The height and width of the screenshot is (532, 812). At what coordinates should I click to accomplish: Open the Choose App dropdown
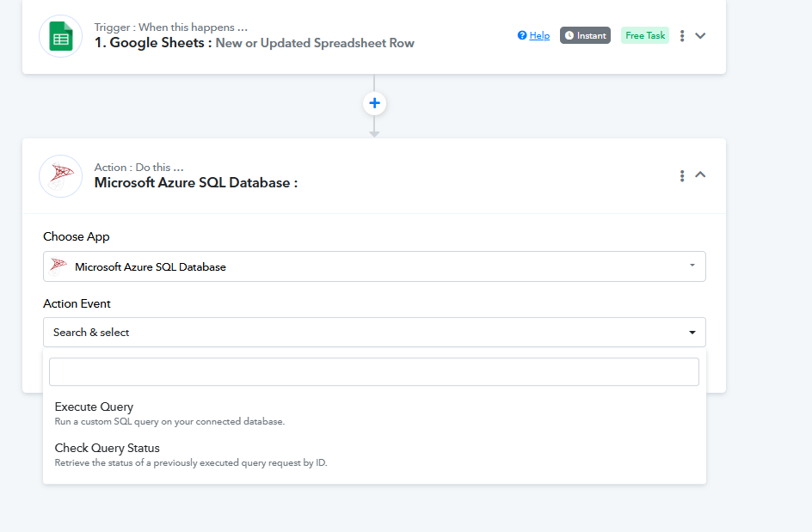(x=374, y=266)
